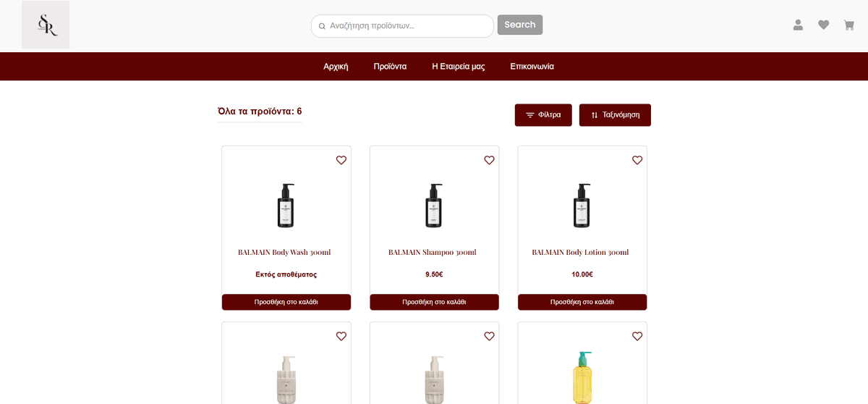This screenshot has height=404, width=868.
Task: Toggle heart on middle second-row product
Action: [489, 336]
